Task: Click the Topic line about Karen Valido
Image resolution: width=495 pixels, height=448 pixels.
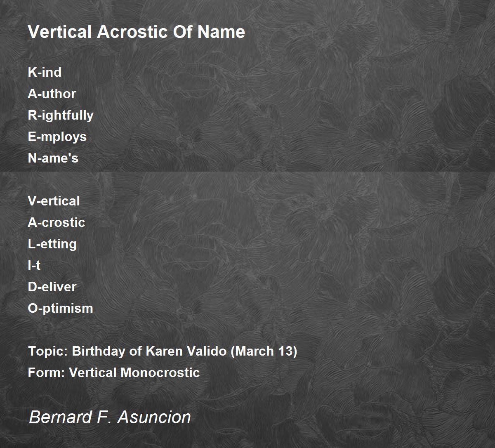Action: 163,351
